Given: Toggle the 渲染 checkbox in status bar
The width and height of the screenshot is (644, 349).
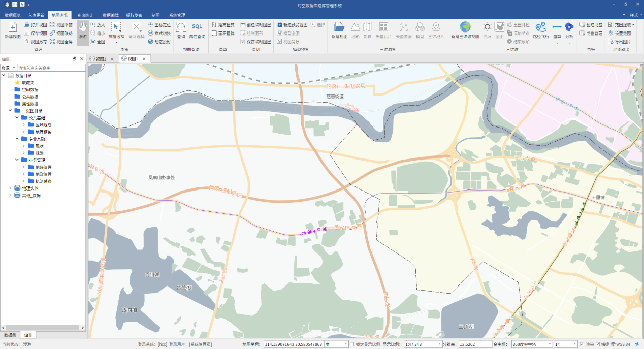Looking at the screenshot, I should click(x=582, y=344).
